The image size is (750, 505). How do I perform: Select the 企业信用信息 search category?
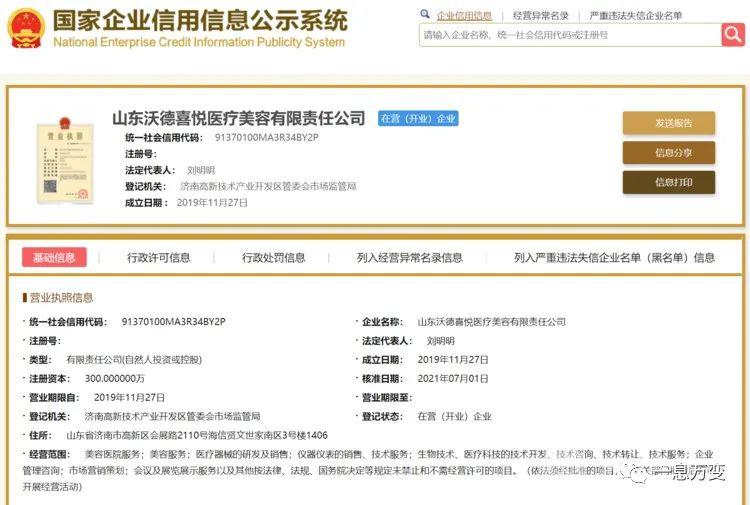click(x=464, y=16)
